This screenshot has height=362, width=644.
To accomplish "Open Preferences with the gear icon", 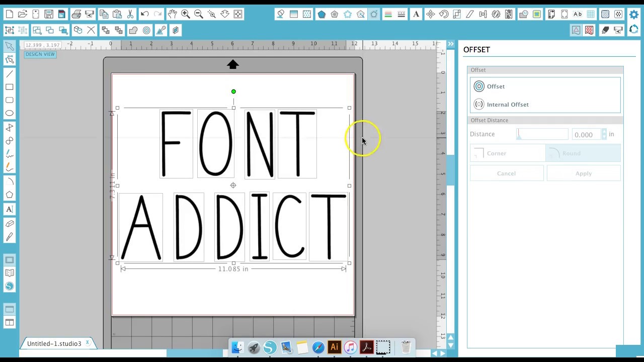I will [634, 14].
